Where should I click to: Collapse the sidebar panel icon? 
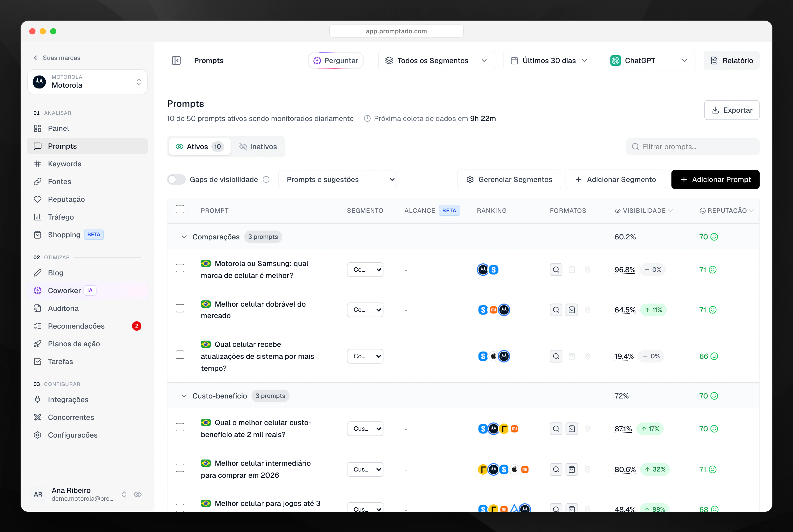click(x=176, y=61)
